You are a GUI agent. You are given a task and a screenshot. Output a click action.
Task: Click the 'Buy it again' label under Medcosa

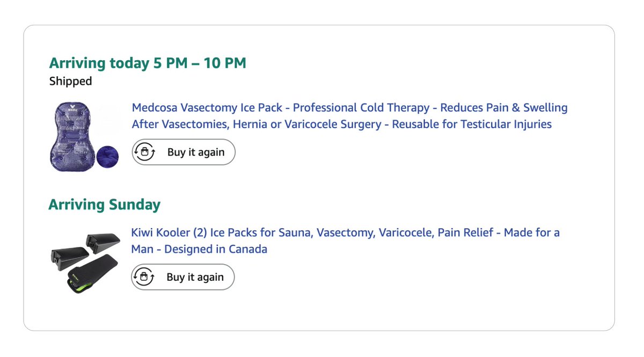point(196,152)
